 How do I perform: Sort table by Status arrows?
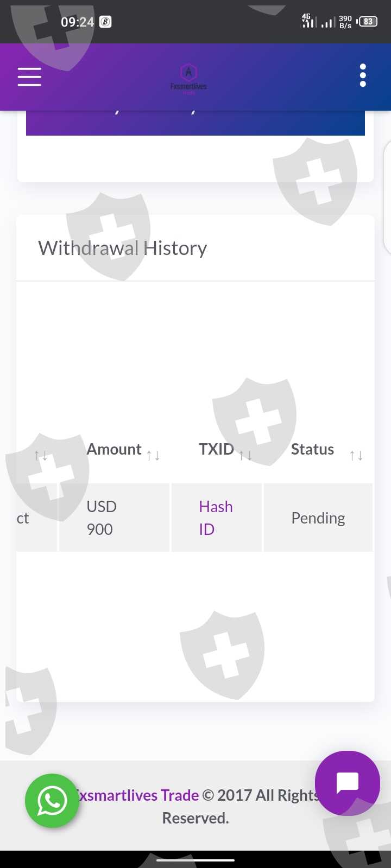click(356, 455)
